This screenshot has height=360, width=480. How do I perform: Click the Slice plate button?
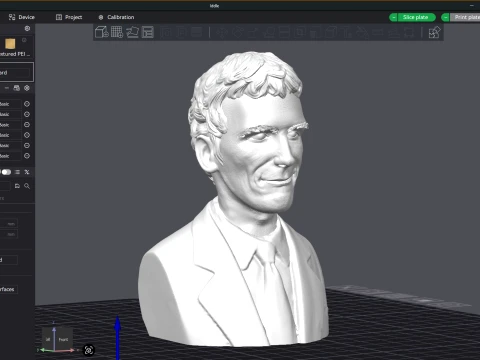(x=416, y=17)
